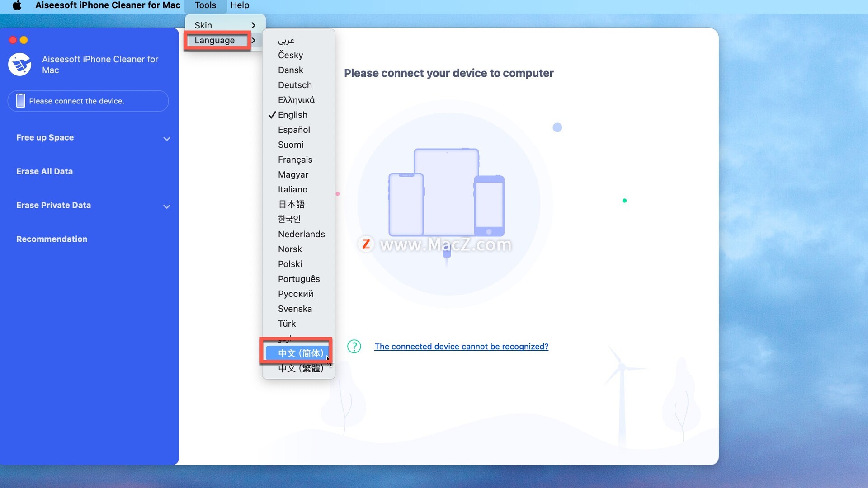Choose 中文 (简体) Simplified Chinese
The height and width of the screenshot is (488, 868).
(x=298, y=353)
